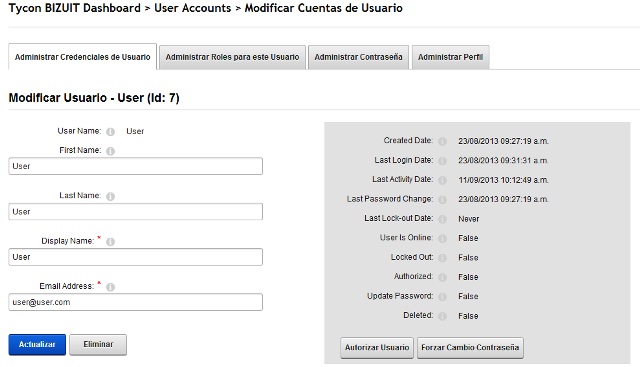Image resolution: width=640 pixels, height=367 pixels.
Task: Click User Accounts breadcrumb link
Action: coord(193,8)
